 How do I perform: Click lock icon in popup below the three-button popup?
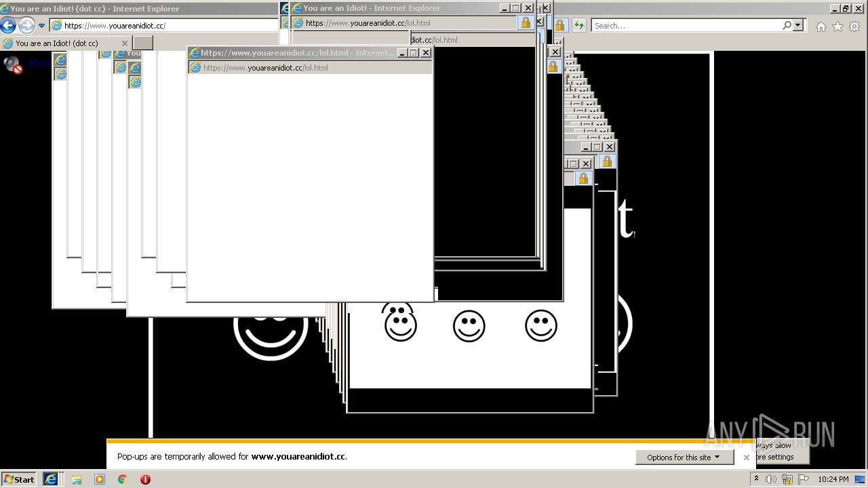click(583, 178)
